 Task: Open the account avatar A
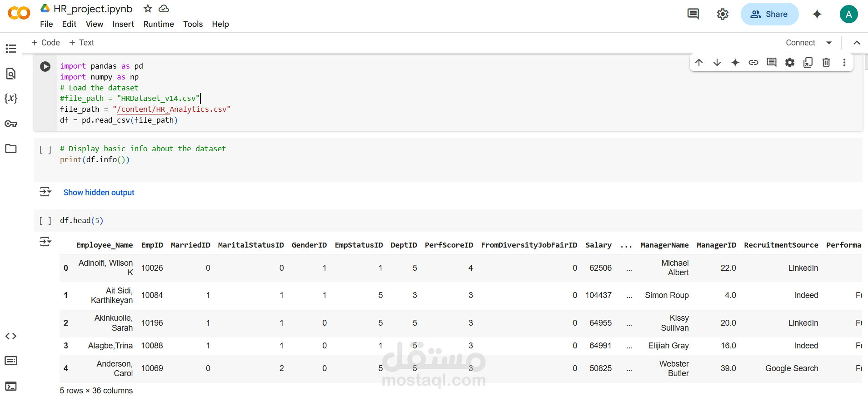pyautogui.click(x=848, y=14)
